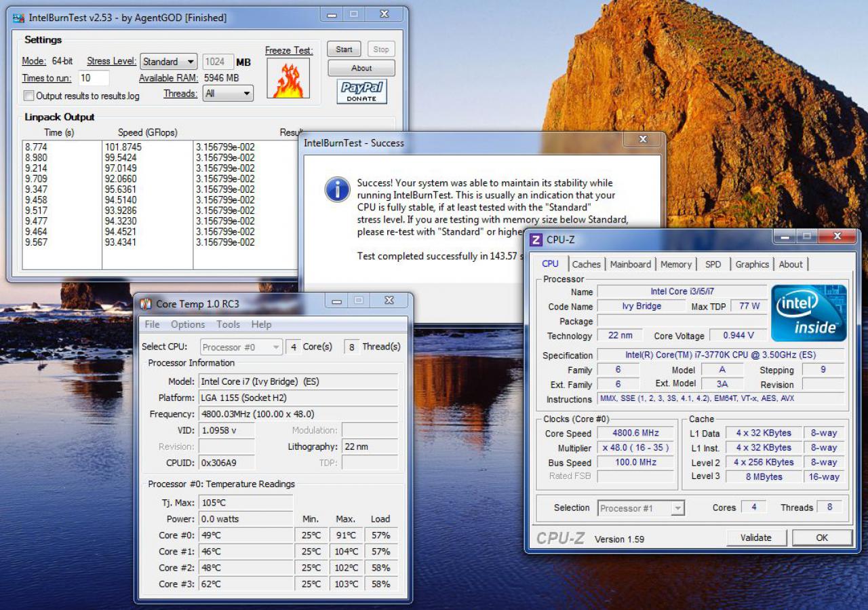Click the Core Temp threads count field 8
The image size is (868, 610).
(352, 347)
